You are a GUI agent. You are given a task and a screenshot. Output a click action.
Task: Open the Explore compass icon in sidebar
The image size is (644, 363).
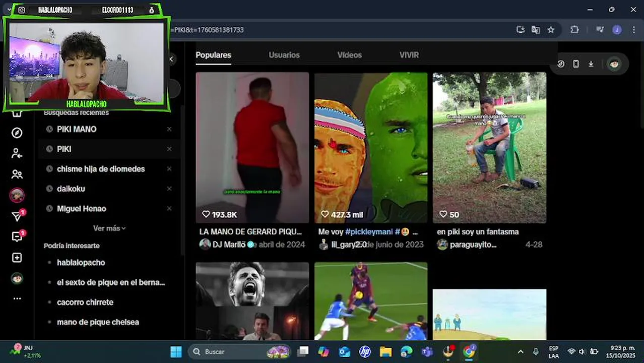click(x=17, y=133)
